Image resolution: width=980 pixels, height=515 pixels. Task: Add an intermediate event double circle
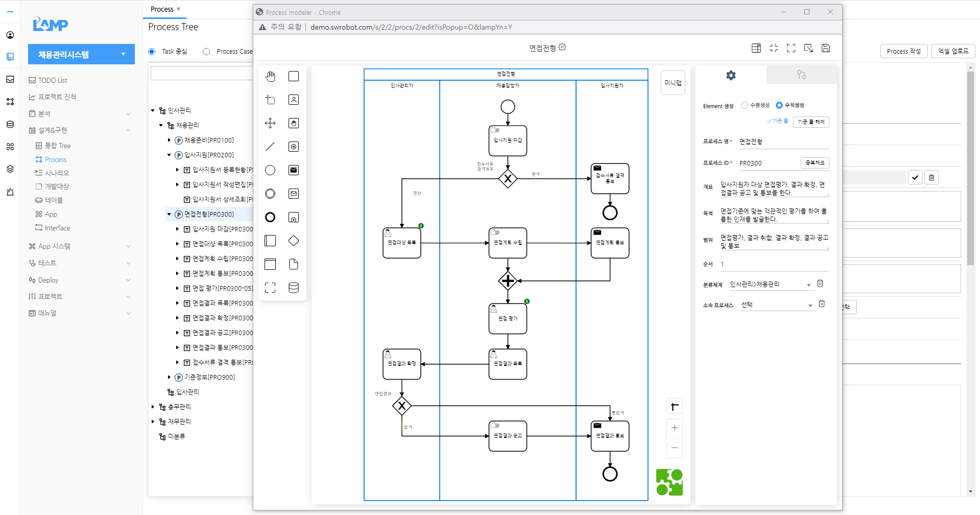[x=270, y=194]
